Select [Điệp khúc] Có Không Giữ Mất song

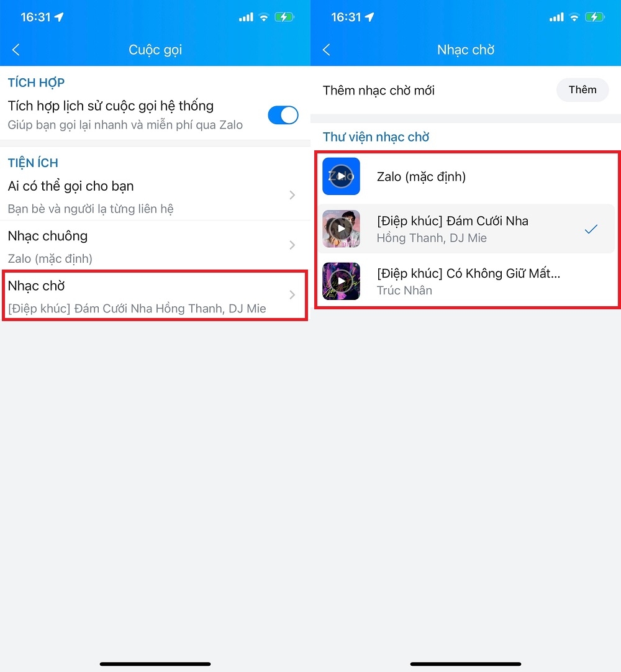[x=467, y=281]
